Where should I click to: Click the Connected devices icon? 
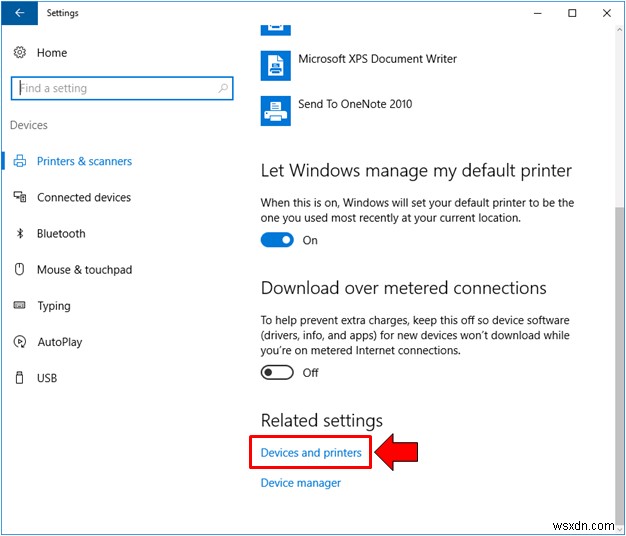19,198
